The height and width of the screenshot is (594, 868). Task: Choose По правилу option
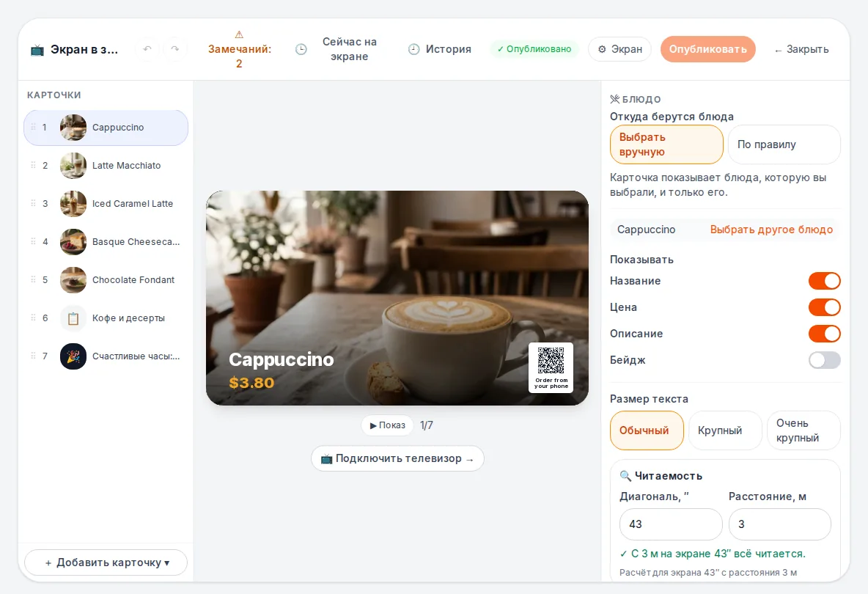[784, 144]
